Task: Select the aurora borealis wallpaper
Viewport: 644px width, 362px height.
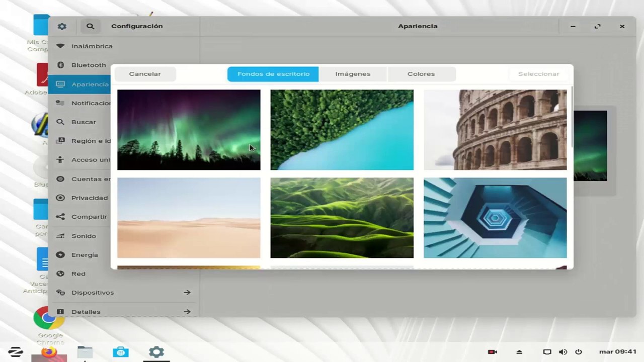Action: point(189,130)
